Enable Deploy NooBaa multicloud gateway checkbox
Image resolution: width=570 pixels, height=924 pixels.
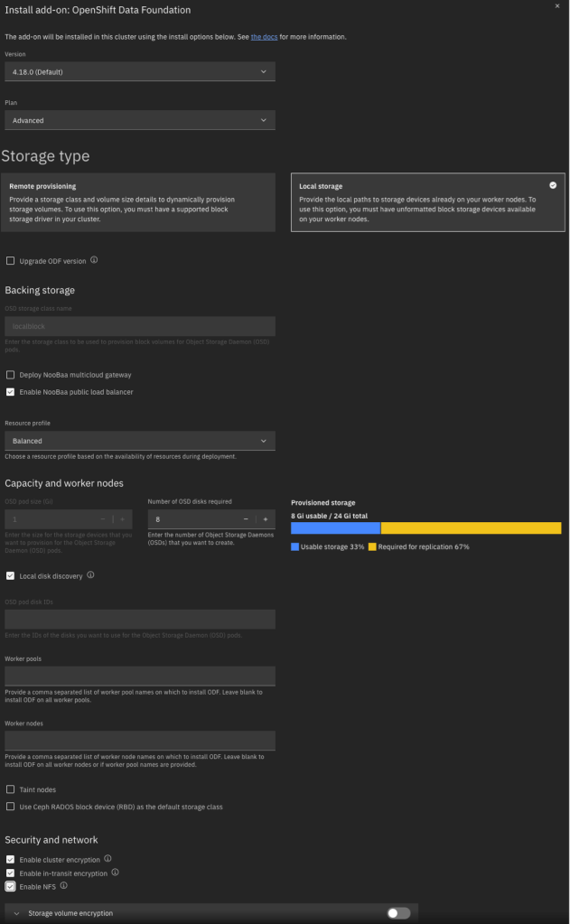tap(11, 375)
